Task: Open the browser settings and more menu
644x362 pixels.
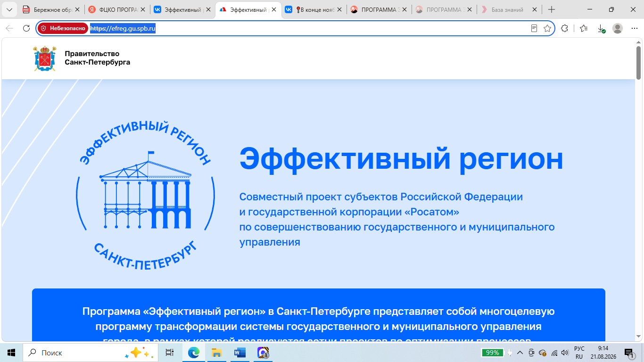Action: click(x=634, y=28)
